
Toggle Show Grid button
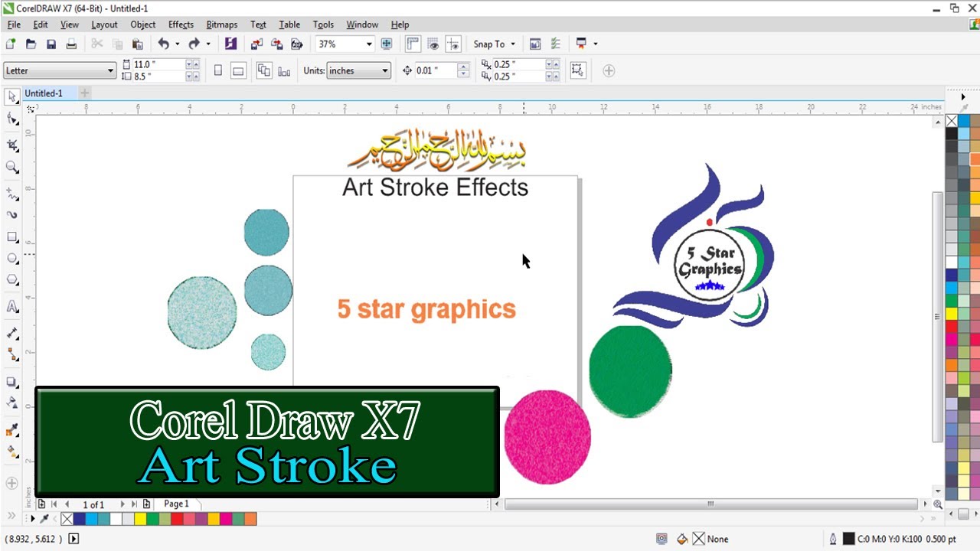point(433,44)
